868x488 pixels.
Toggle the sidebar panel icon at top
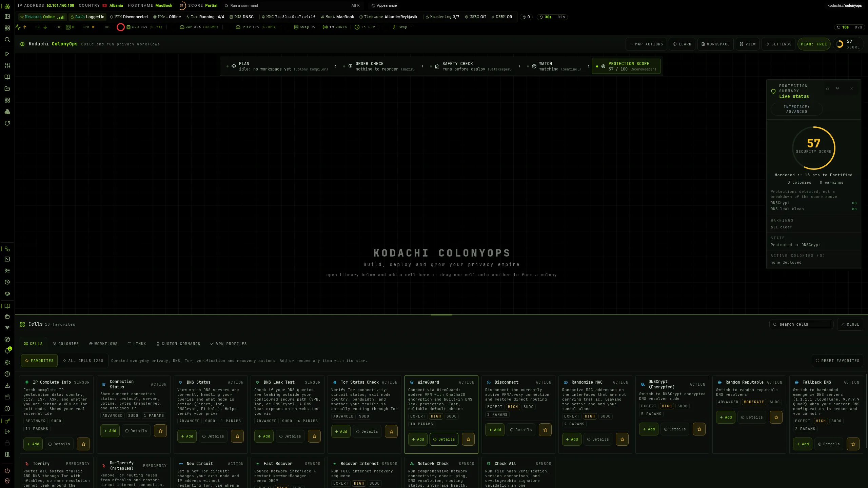tap(7, 17)
